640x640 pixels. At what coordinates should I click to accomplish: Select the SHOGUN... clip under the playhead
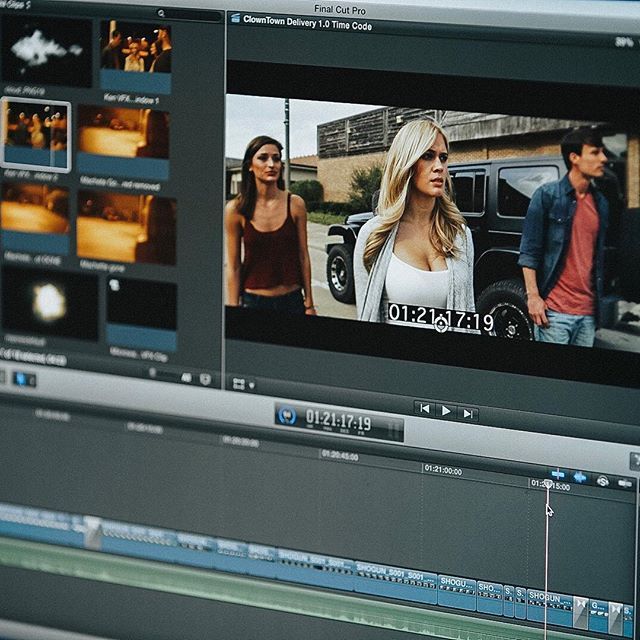(550, 607)
